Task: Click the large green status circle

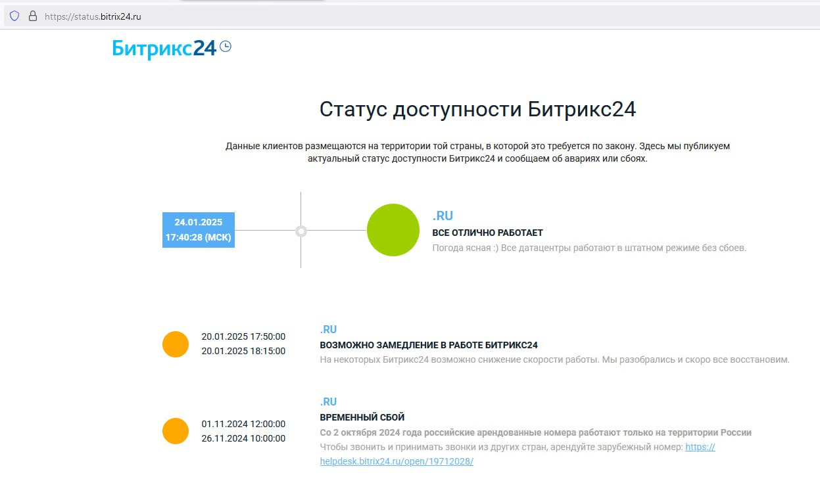Action: pyautogui.click(x=393, y=230)
